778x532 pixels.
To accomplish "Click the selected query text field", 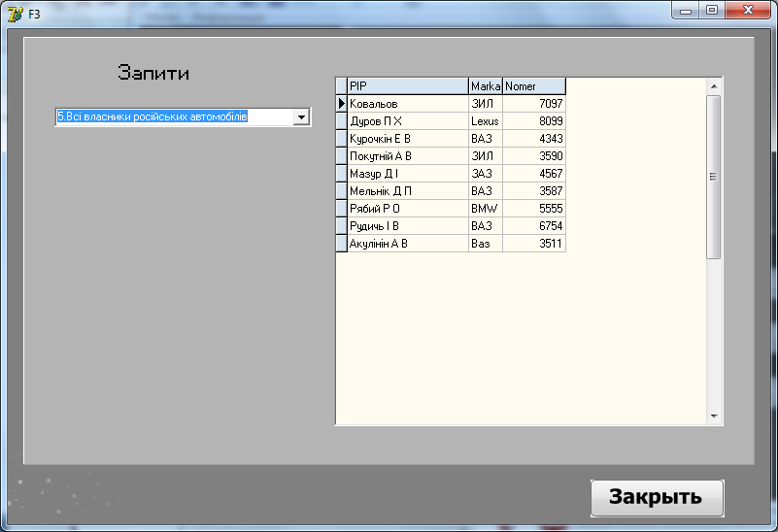I will pyautogui.click(x=173, y=117).
